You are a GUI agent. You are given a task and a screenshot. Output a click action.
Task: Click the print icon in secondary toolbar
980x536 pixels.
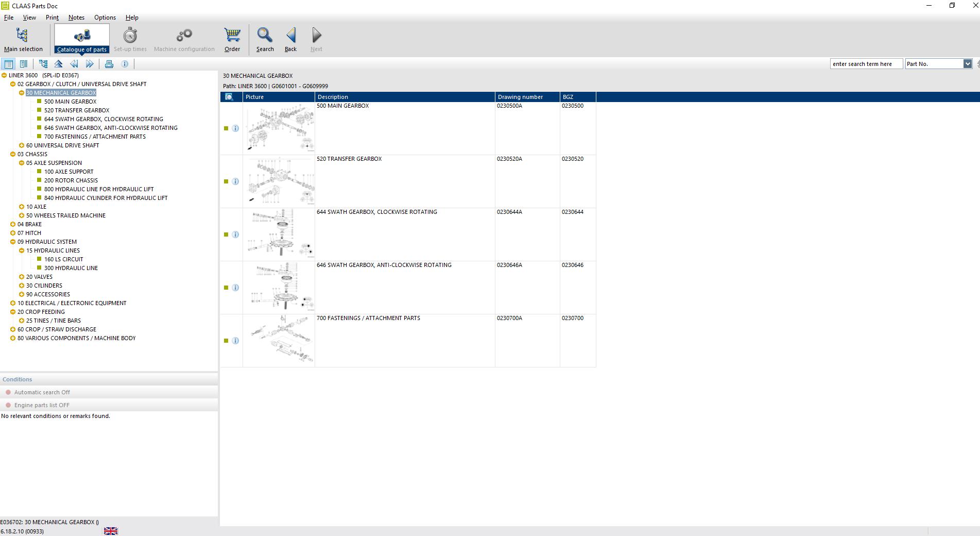point(109,64)
